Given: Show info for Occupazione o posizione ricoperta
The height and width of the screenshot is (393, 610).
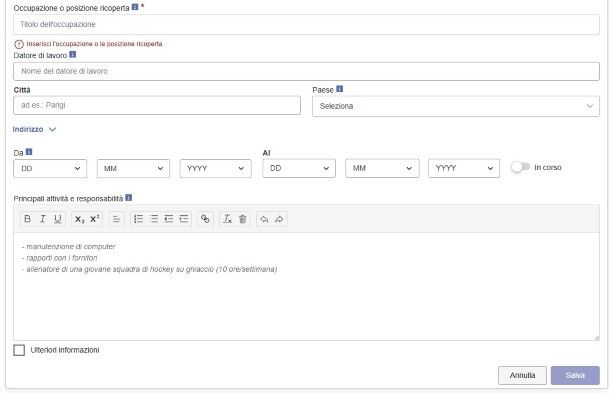Looking at the screenshot, I should tap(135, 7).
